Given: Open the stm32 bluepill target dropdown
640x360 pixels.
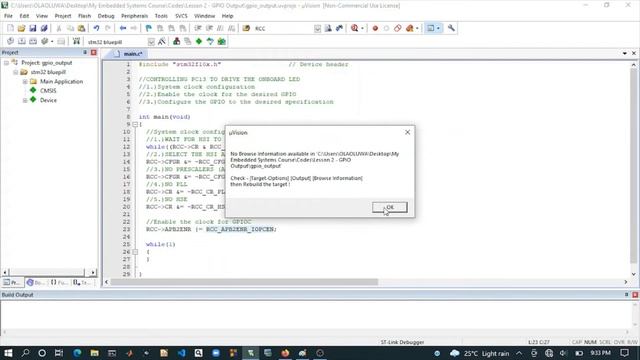Looking at the screenshot, I should point(151,42).
